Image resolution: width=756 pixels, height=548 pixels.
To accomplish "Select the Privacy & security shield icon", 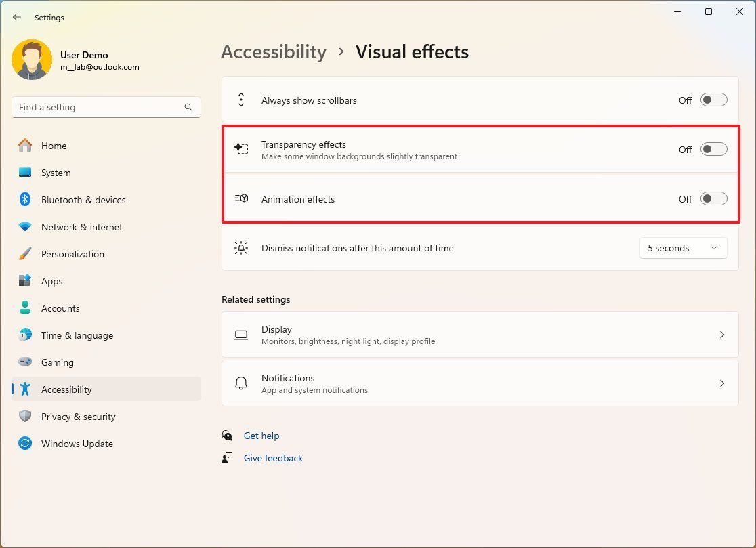I will pos(25,416).
